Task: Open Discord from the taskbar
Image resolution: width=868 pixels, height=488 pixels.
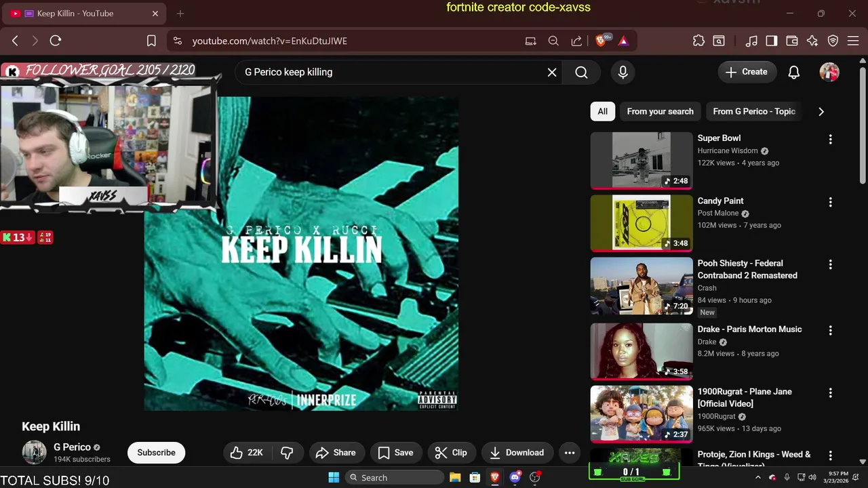Action: pos(515,477)
